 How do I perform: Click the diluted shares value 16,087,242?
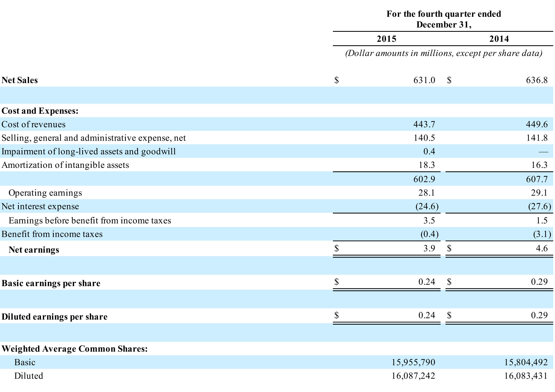click(x=413, y=376)
